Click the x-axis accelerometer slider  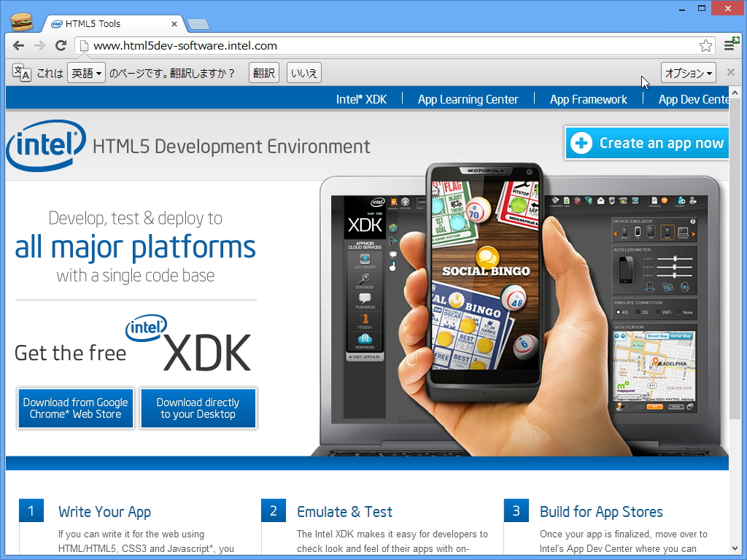tap(676, 259)
